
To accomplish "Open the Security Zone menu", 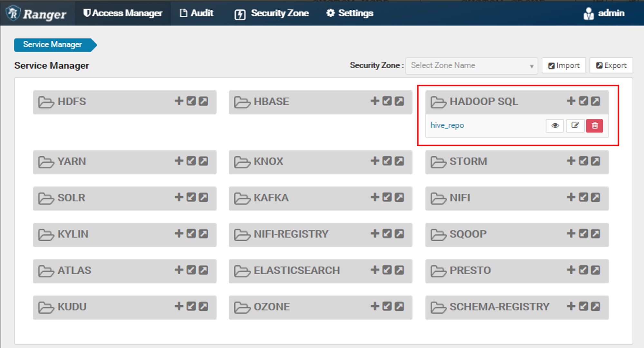I will tap(271, 13).
